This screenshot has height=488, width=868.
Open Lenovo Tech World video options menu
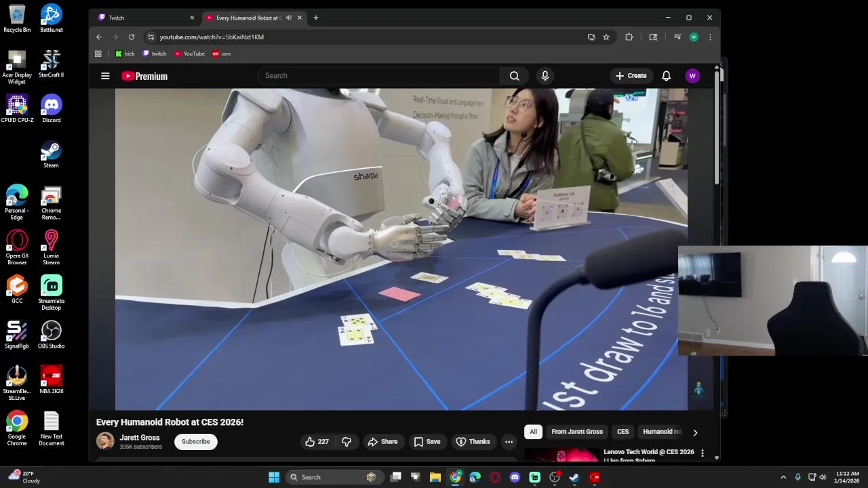(x=703, y=453)
